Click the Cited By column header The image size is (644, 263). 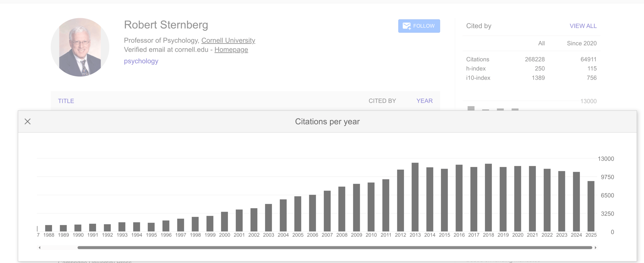coord(382,101)
